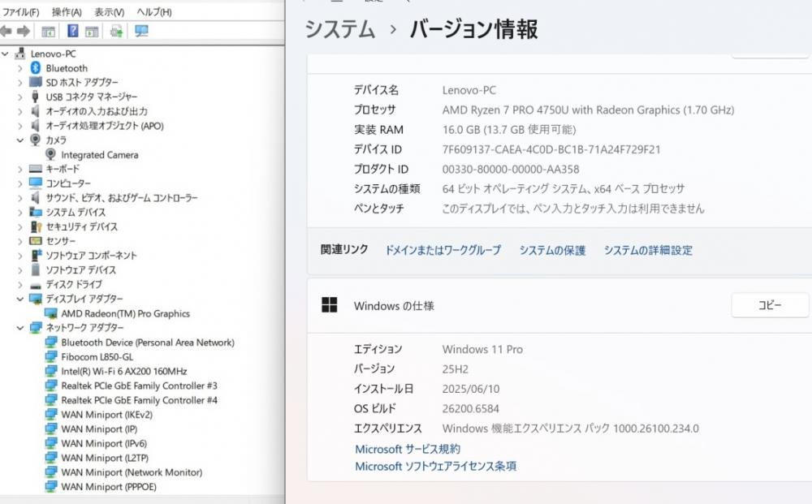This screenshot has width=812, height=504.
Task: Select WAN Miniport (IP) entry
Action: [x=99, y=429]
